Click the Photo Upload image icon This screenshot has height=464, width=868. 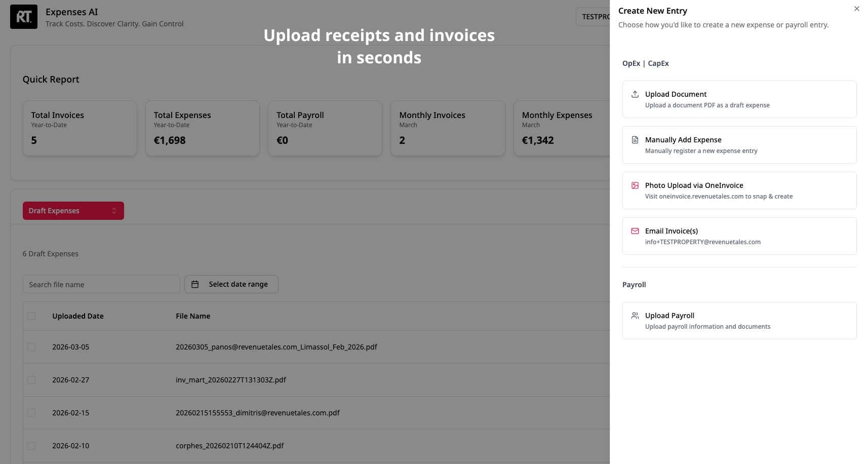pos(635,185)
